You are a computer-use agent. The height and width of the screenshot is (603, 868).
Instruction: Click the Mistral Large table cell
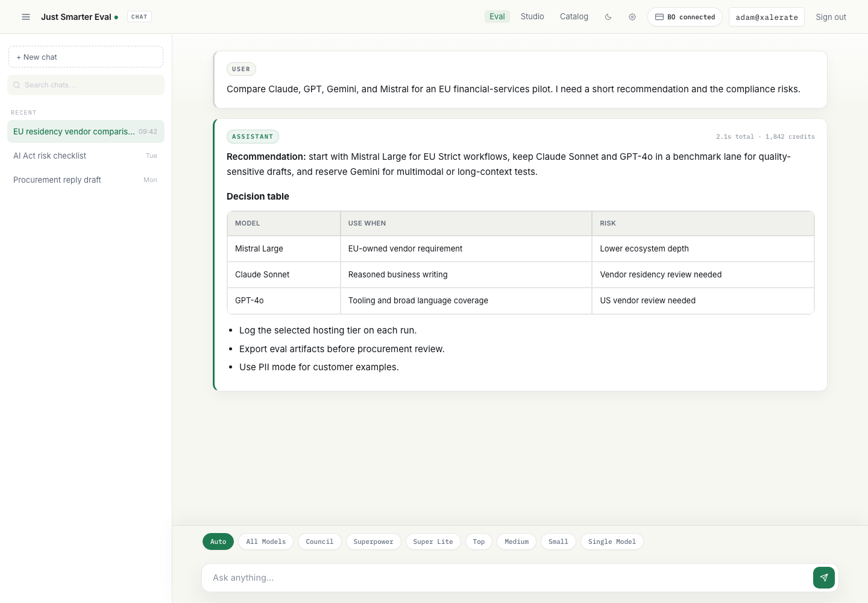pyautogui.click(x=284, y=248)
